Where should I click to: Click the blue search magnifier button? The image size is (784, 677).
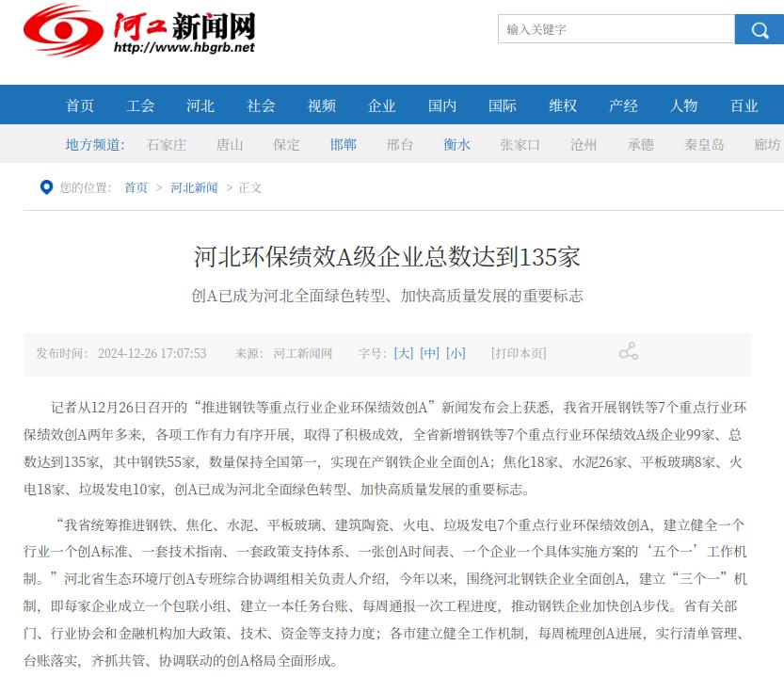pos(759,29)
